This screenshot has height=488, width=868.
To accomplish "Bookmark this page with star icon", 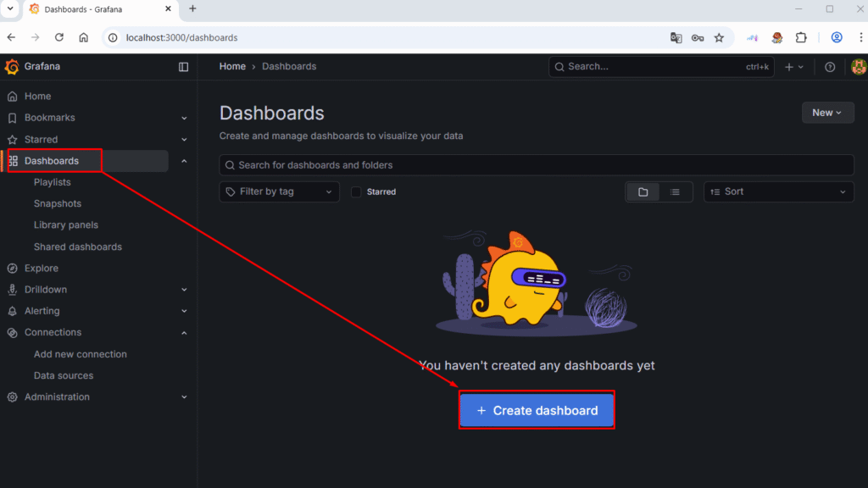I will pos(719,37).
